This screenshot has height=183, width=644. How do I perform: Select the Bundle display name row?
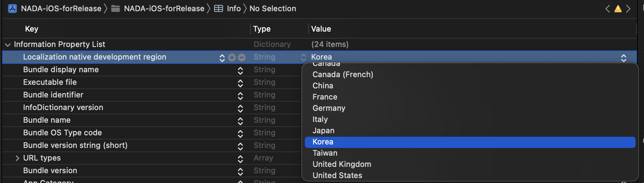pos(152,70)
